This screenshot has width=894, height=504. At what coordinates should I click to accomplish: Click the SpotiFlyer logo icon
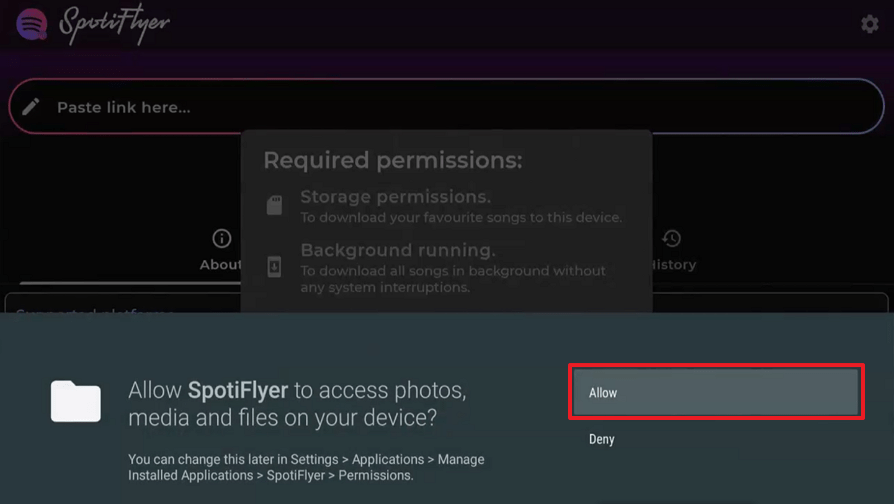pyautogui.click(x=31, y=24)
